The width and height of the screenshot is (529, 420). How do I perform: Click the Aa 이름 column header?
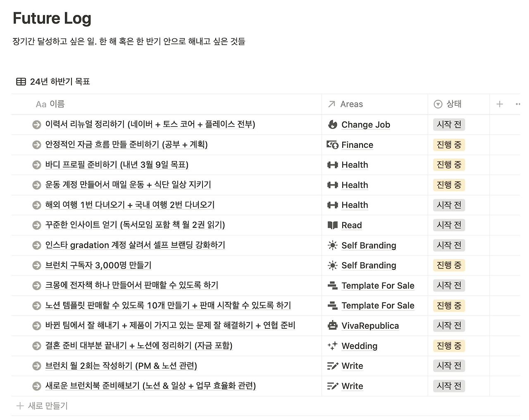[x=50, y=104]
